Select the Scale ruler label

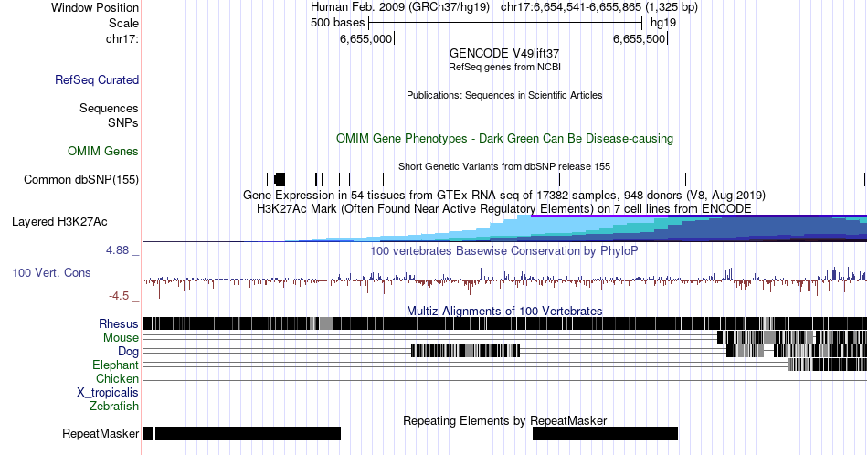123,23
